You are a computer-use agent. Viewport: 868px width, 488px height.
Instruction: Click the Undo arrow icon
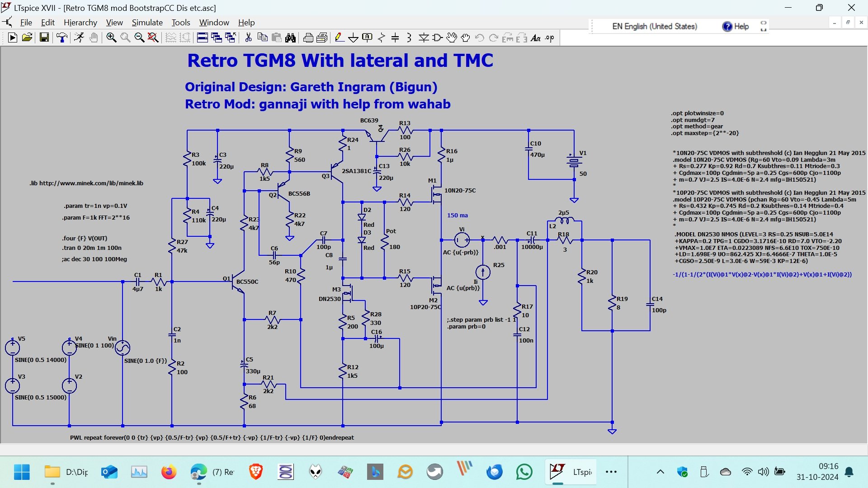480,38
